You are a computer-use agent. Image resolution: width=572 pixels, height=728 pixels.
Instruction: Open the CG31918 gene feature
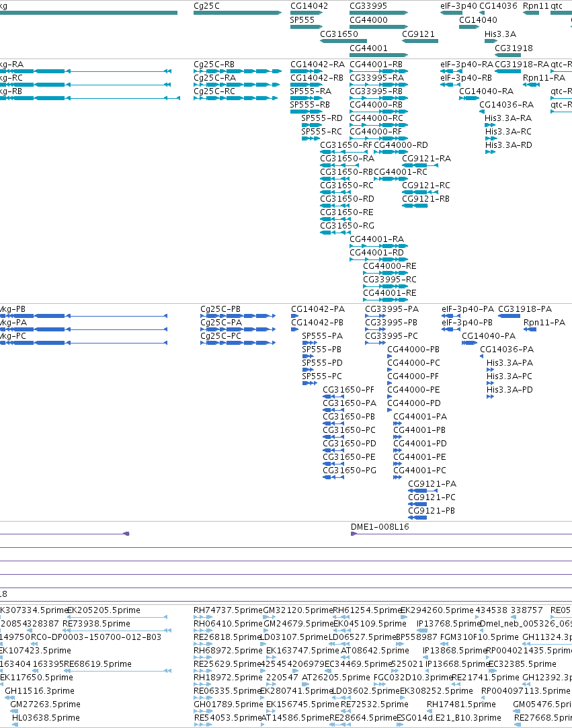click(507, 55)
